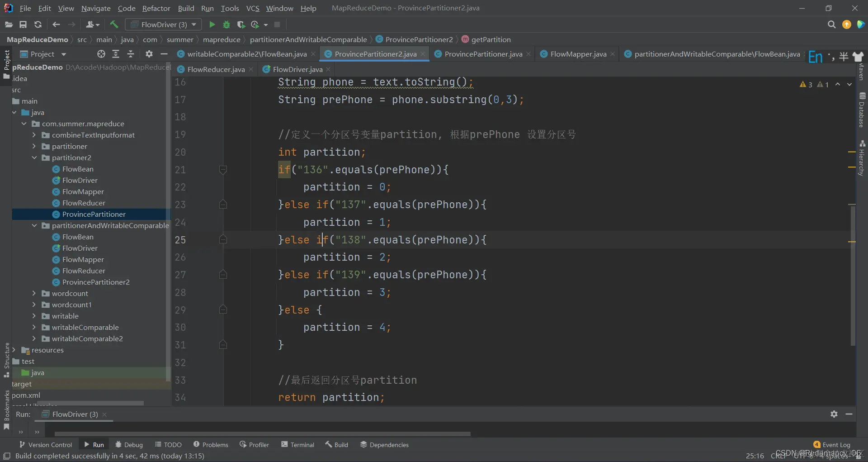Screen dimensions: 868x462
Task: Close the FlowDriver (3) run tab
Action: [104, 414]
